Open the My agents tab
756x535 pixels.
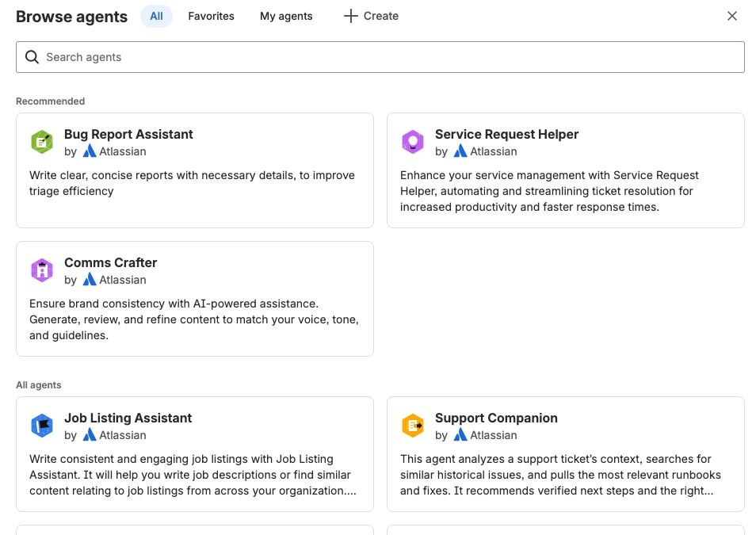286,16
